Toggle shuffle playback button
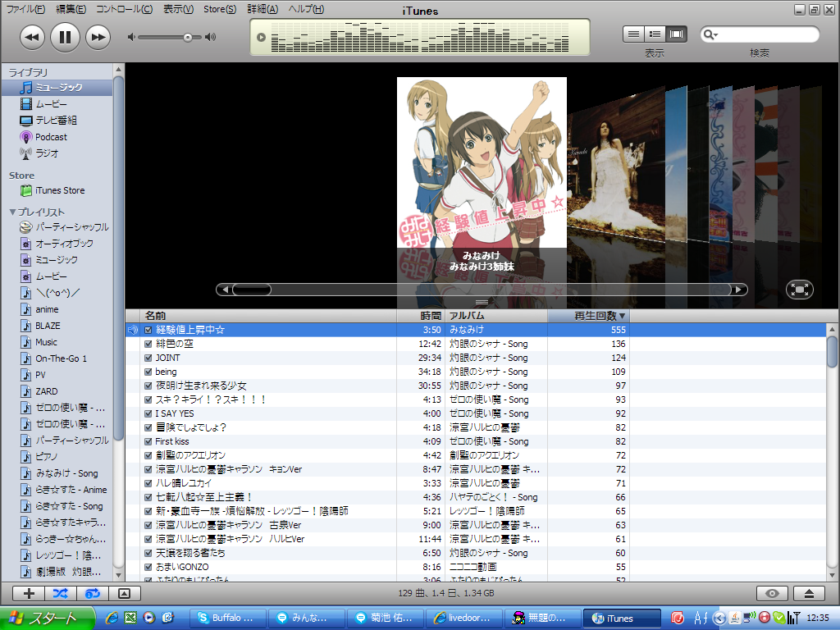 pyautogui.click(x=61, y=594)
